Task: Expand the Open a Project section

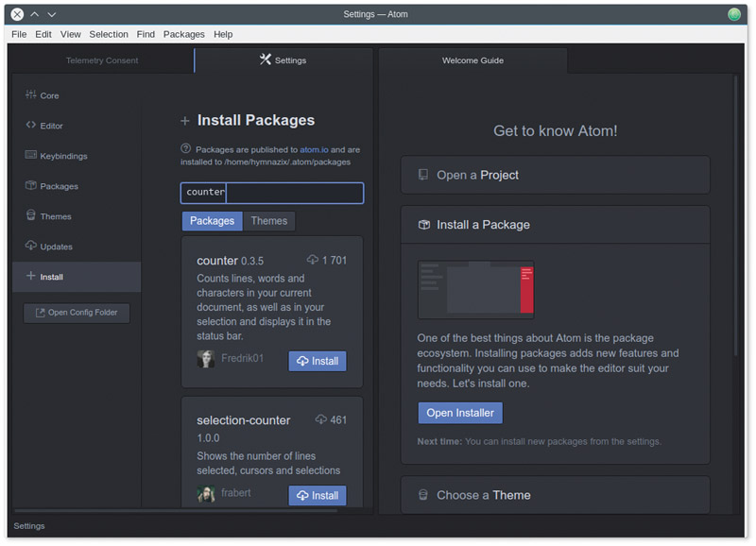Action: click(555, 175)
